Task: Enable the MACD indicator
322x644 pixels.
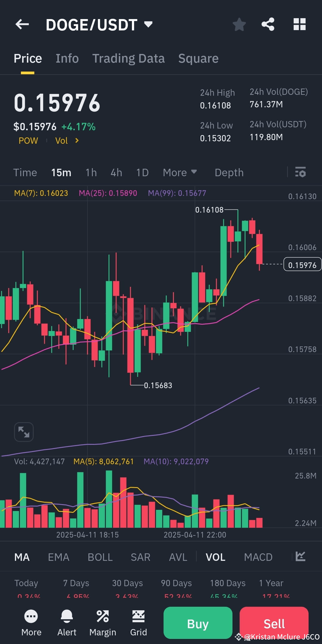Action: pos(258,557)
